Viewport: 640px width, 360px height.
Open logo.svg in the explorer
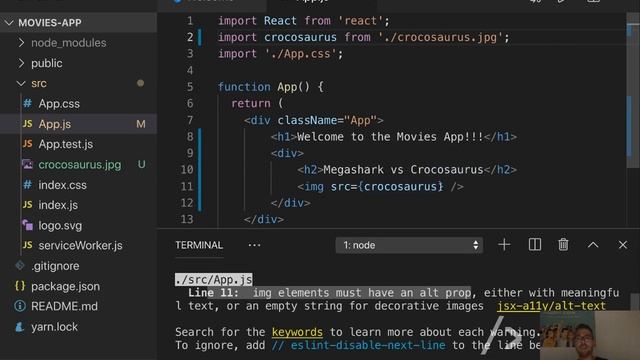tap(60, 225)
